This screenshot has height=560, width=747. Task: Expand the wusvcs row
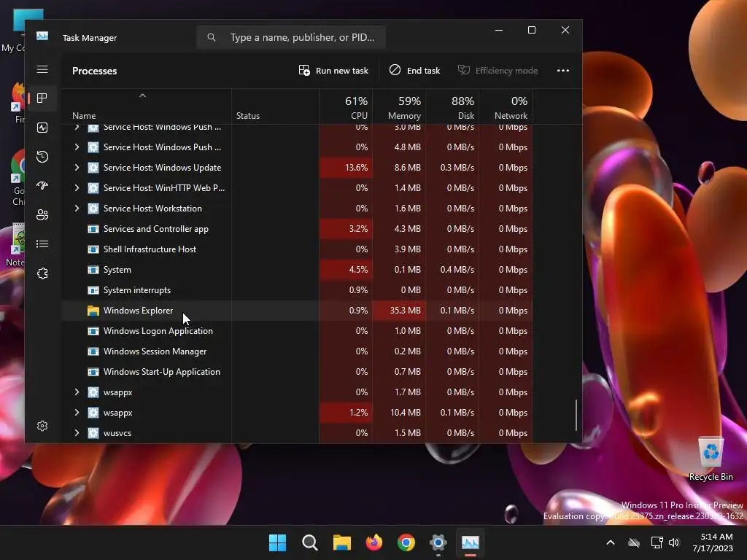coord(77,433)
